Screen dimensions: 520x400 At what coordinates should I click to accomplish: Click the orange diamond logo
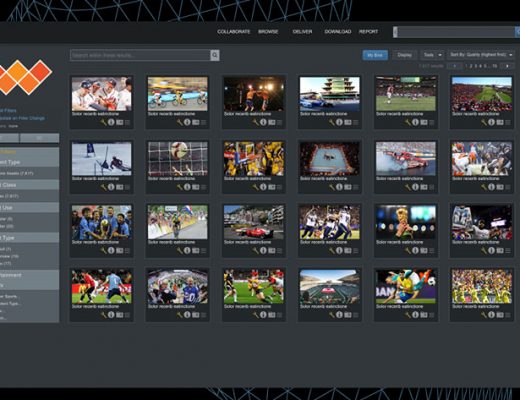[25, 77]
